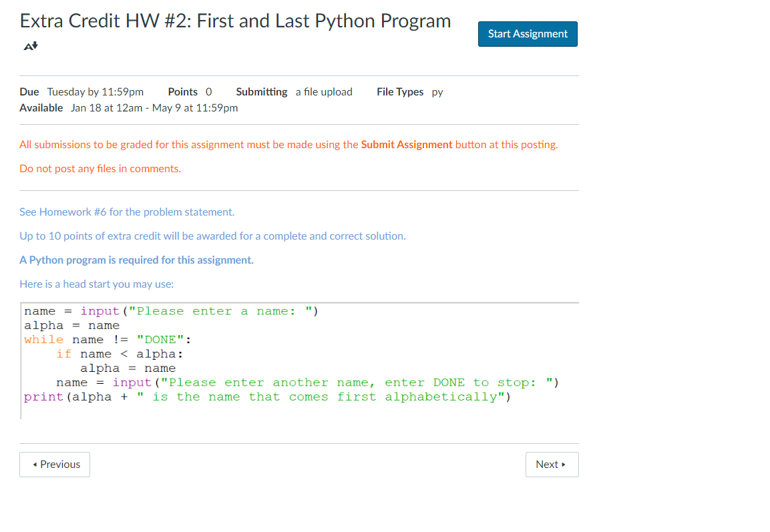
Task: Click the "A Python program is required" text
Action: 136,260
